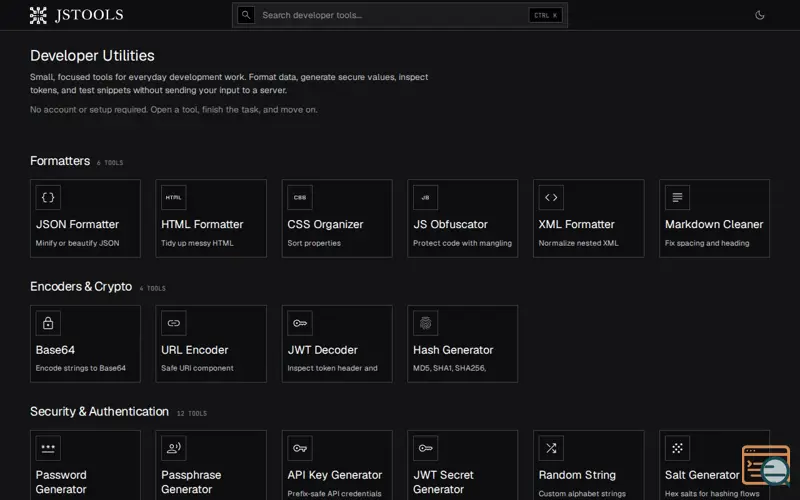Open the JWT Decoder title
The image size is (800, 500).
(x=322, y=350)
